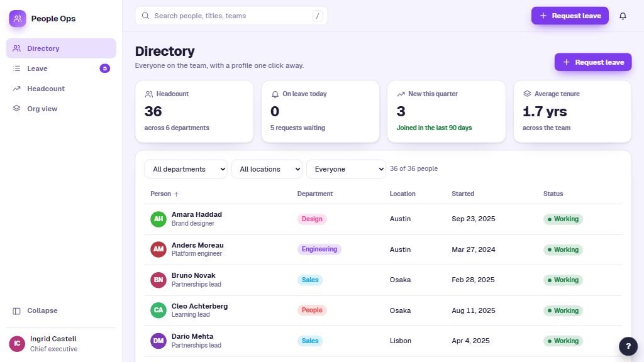Open Anders Moreau's profile name
This screenshot has width=644, height=362.
197,245
